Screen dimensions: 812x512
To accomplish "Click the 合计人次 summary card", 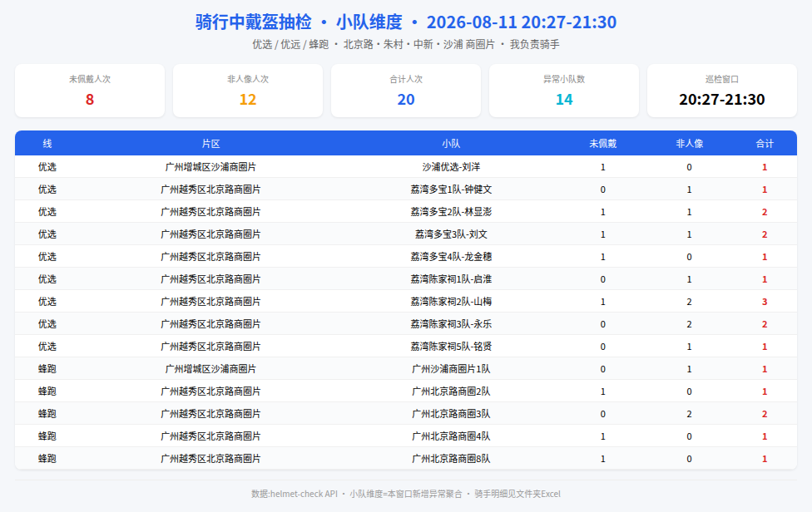I will click(406, 91).
